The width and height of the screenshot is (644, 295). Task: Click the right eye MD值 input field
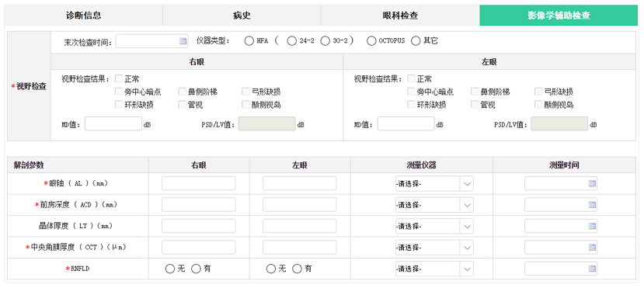pos(113,124)
